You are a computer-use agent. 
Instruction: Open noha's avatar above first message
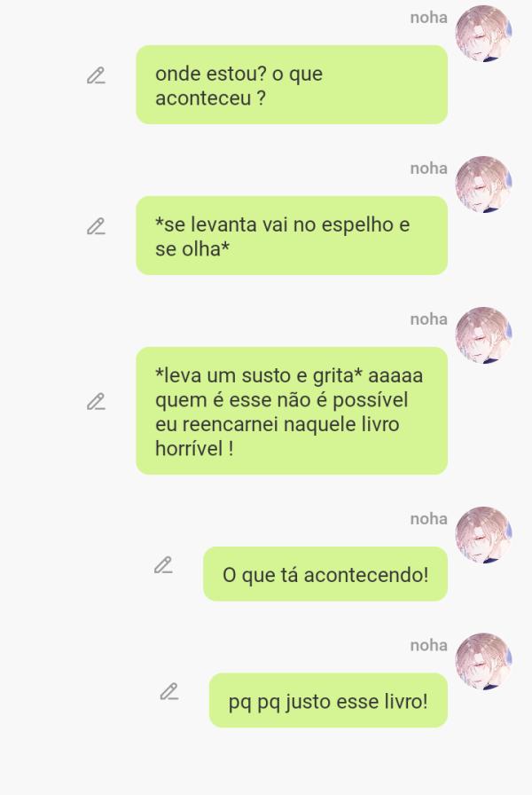pyautogui.click(x=483, y=34)
